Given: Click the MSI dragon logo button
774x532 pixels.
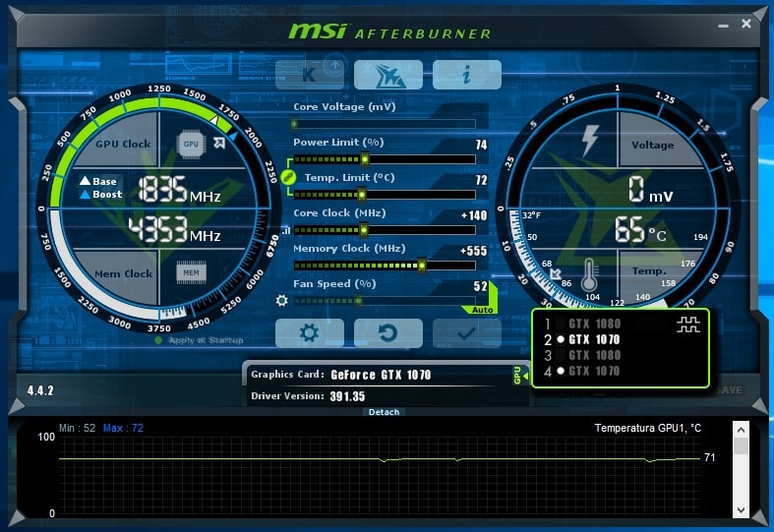Looking at the screenshot, I should pyautogui.click(x=387, y=75).
